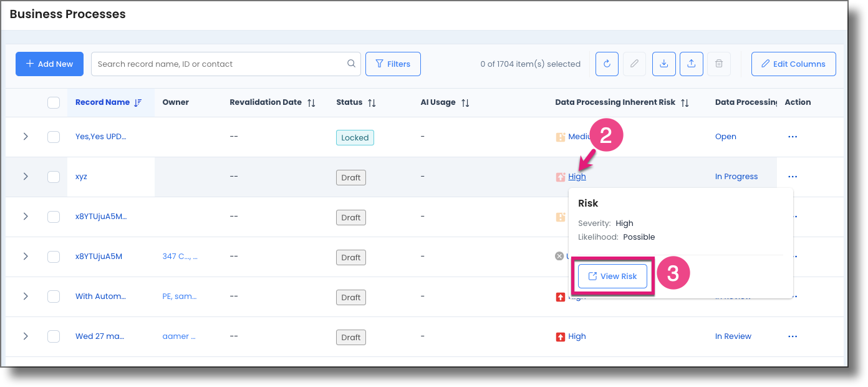Viewport: 868px width, 387px height.
Task: Expand the Wed 27 ma row
Action: coord(26,336)
